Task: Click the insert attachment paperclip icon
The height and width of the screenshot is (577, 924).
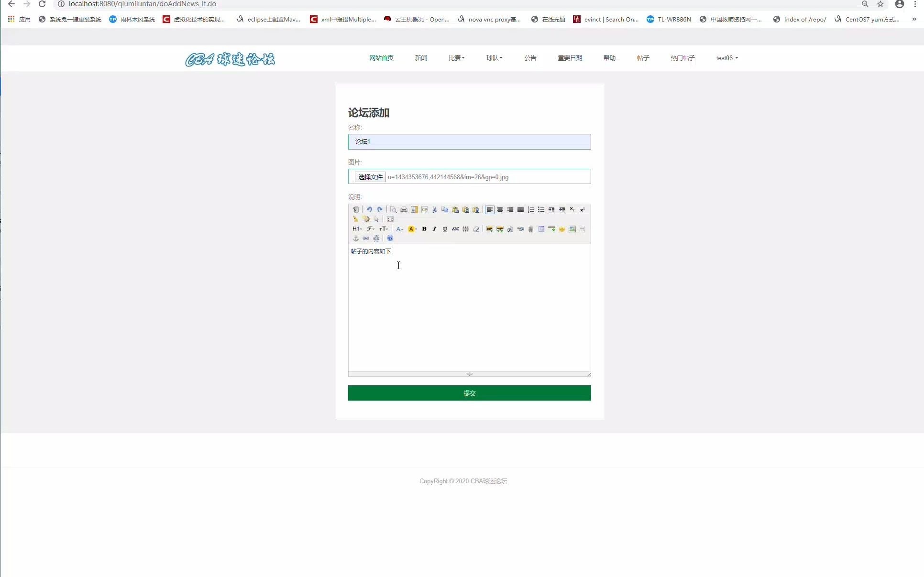Action: pos(531,229)
